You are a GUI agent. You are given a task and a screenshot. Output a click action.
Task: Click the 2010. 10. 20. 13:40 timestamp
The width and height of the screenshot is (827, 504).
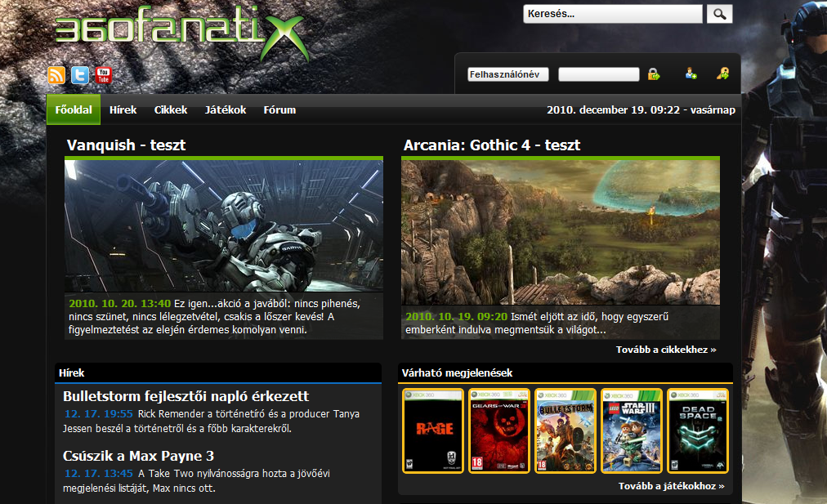pyautogui.click(x=120, y=304)
